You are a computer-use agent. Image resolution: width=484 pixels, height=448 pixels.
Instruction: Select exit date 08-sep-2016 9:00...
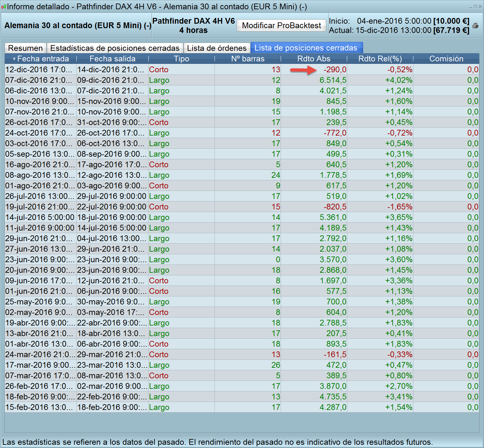pyautogui.click(x=113, y=154)
